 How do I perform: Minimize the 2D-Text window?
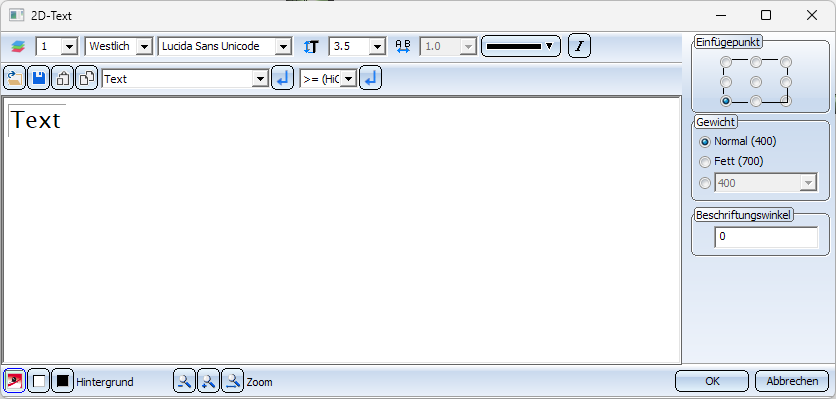point(720,15)
